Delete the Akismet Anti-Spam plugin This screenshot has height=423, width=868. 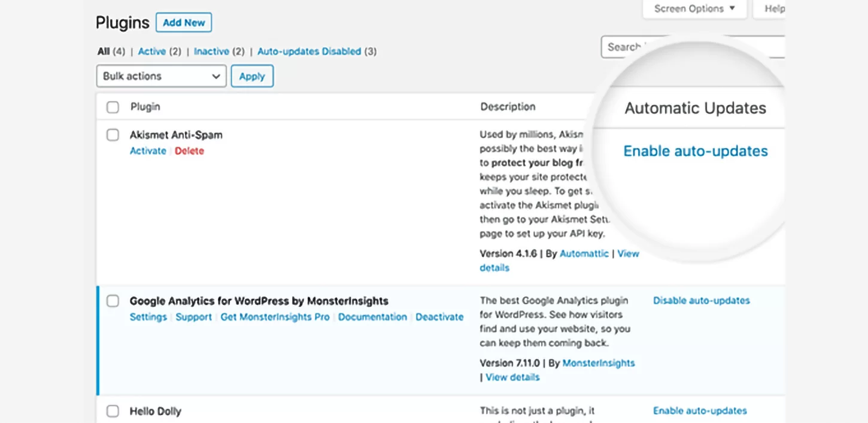(189, 151)
